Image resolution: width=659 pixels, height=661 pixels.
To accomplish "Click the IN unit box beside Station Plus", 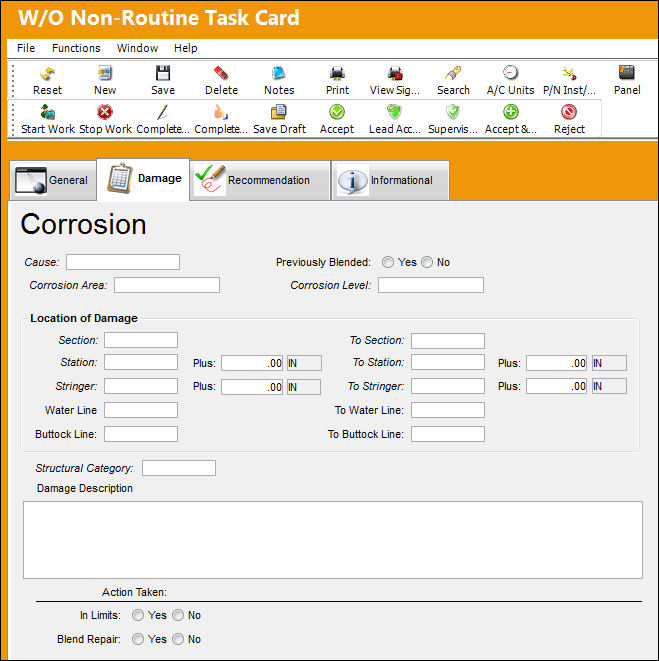I will tap(304, 363).
